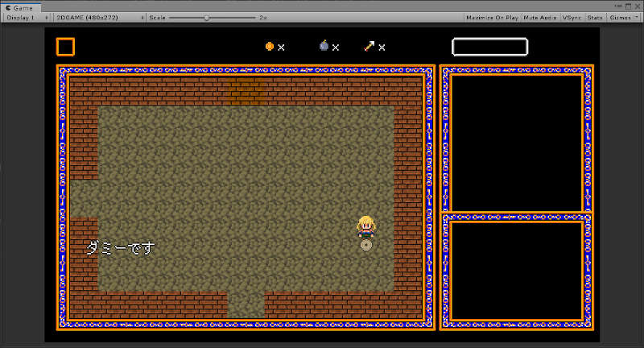Click the darkened door on the top wall
Image resolution: width=644 pixels, height=348 pixels.
(246, 91)
